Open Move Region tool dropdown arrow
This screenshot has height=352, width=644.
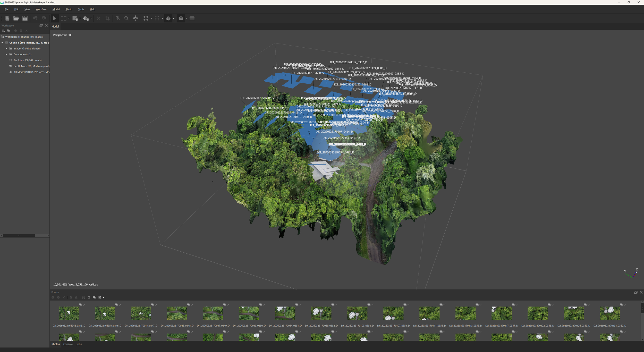[80, 18]
